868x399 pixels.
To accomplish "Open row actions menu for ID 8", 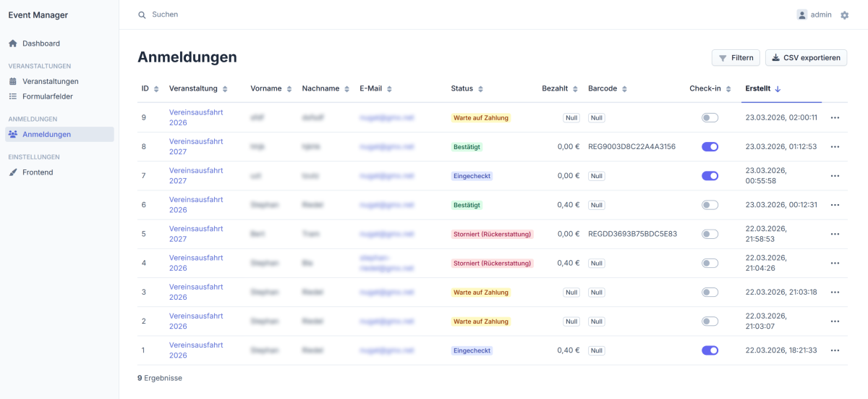I will point(835,146).
